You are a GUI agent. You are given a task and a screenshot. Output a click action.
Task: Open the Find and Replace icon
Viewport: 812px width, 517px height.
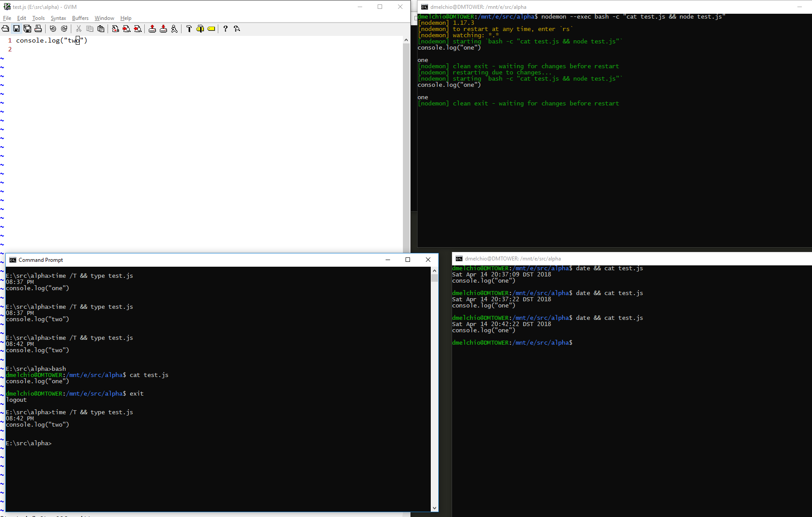tap(116, 28)
